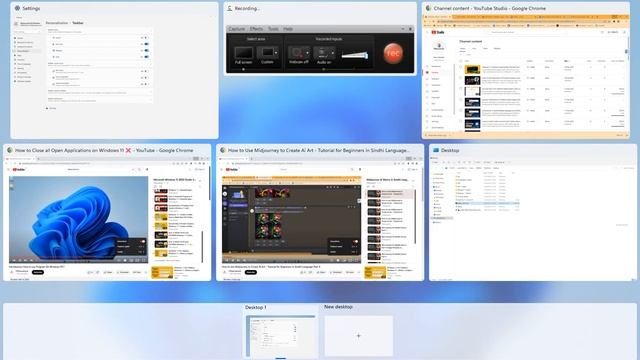The width and height of the screenshot is (640, 360).
Task: Start recording with the red rec button
Action: tap(393, 53)
